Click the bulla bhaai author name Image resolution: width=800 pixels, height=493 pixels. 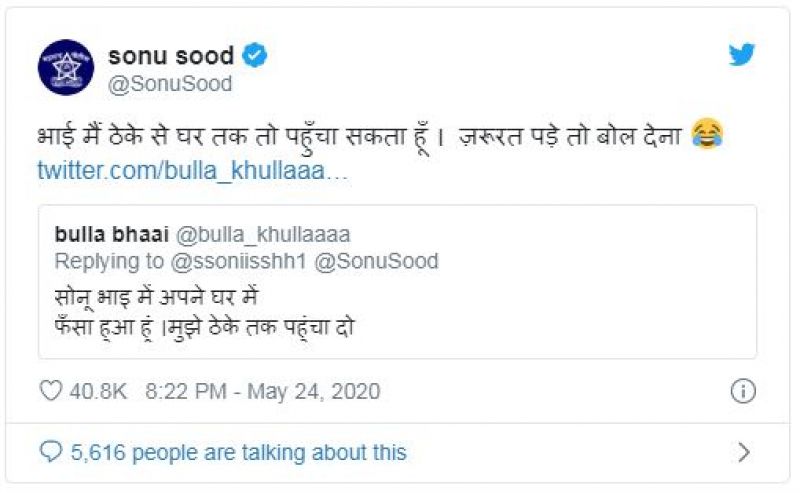pos(111,234)
